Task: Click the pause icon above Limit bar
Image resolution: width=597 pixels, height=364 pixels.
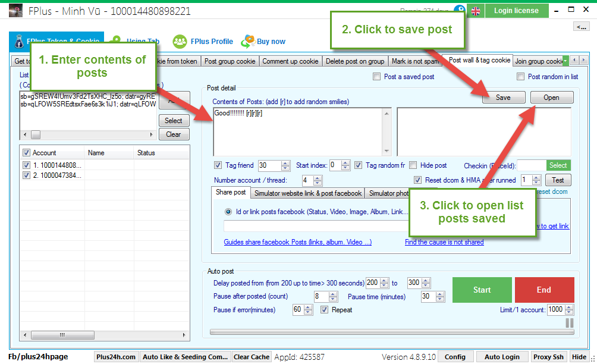Action: (570, 323)
